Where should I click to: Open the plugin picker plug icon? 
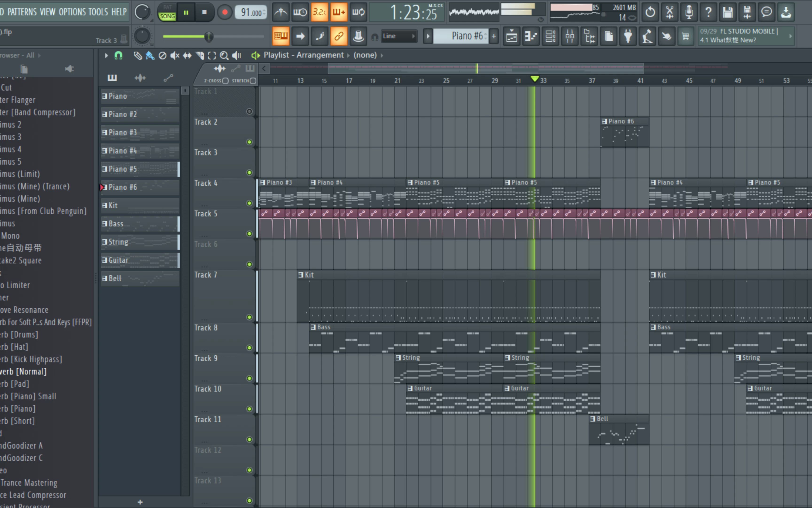point(628,36)
